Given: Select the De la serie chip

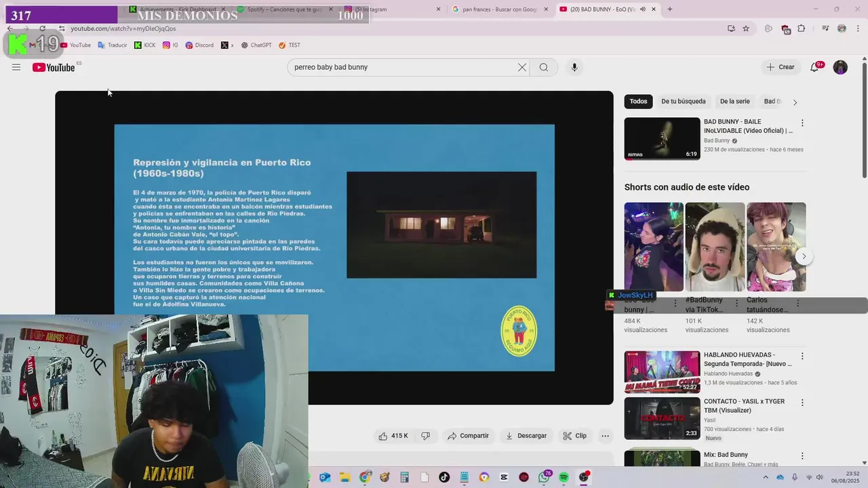Looking at the screenshot, I should (735, 102).
